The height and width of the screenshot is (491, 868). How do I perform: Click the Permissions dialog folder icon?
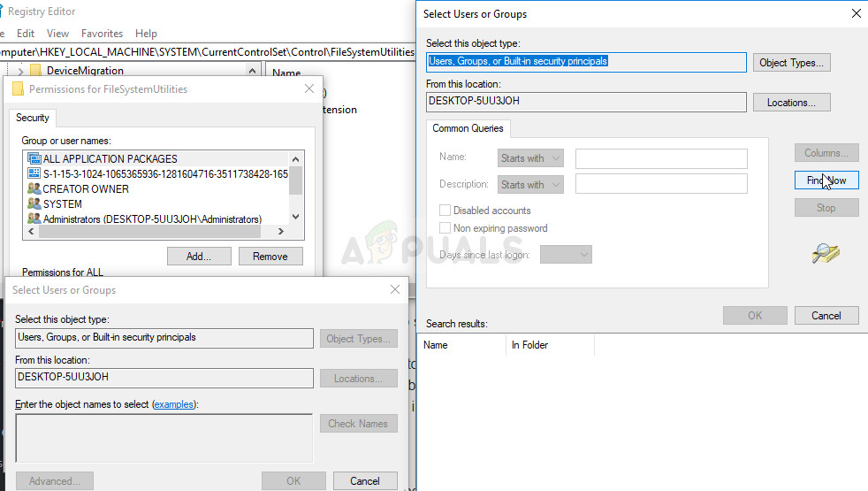point(18,88)
